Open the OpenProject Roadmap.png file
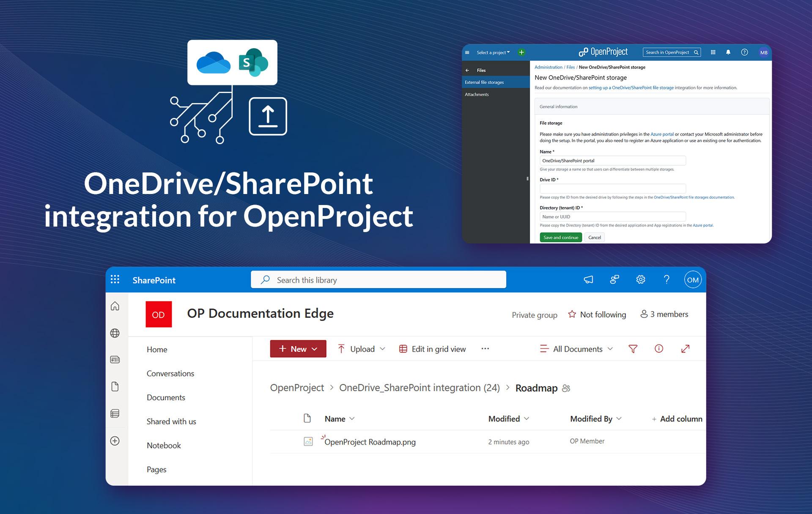Screen dimensions: 812x514 click(x=370, y=442)
